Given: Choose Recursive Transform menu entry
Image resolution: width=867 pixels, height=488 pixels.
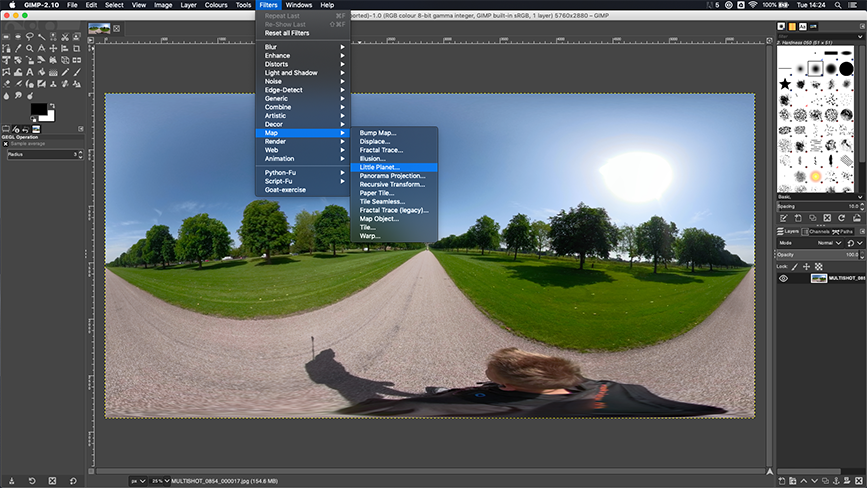Looking at the screenshot, I should (x=394, y=185).
